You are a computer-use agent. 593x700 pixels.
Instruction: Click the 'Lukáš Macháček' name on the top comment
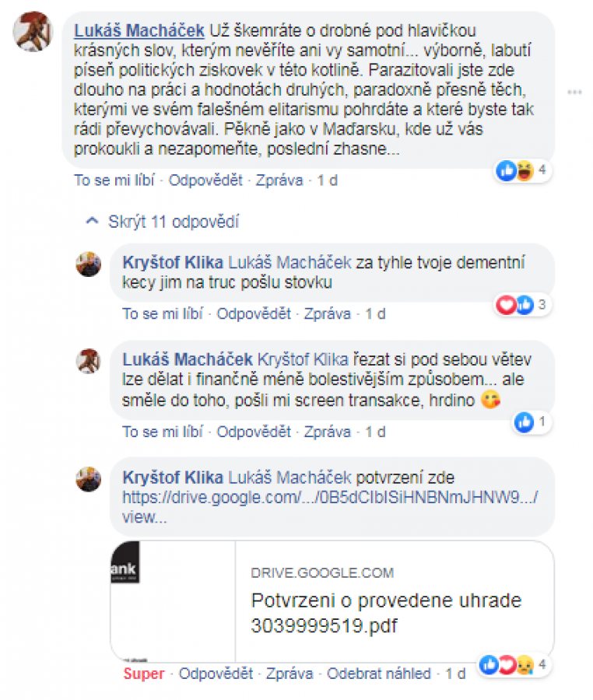point(139,30)
